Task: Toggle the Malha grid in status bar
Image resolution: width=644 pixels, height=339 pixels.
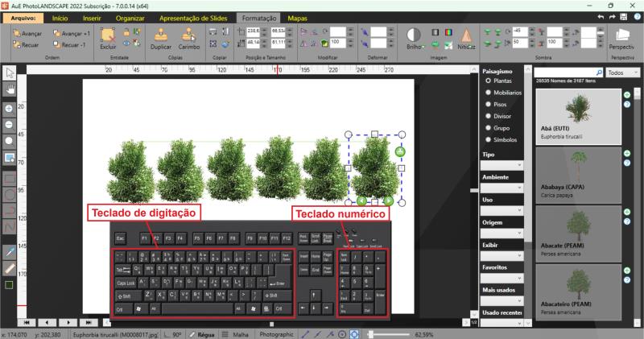Action: (236, 334)
